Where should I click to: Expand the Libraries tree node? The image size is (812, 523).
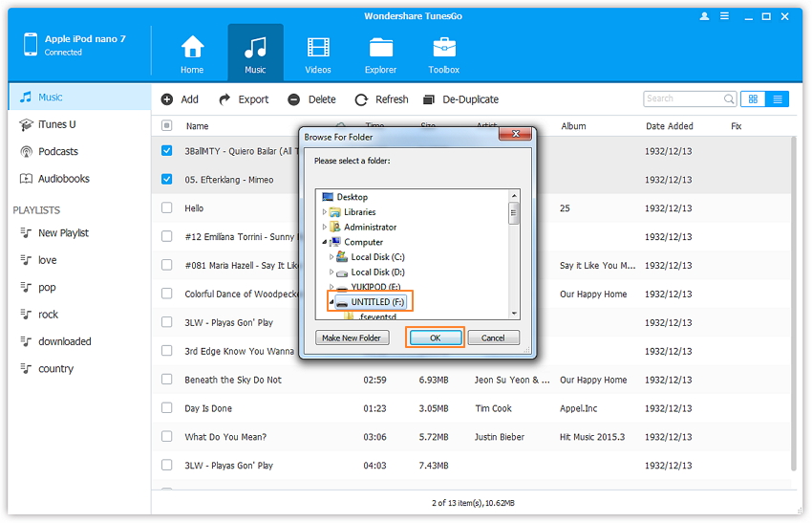(325, 212)
